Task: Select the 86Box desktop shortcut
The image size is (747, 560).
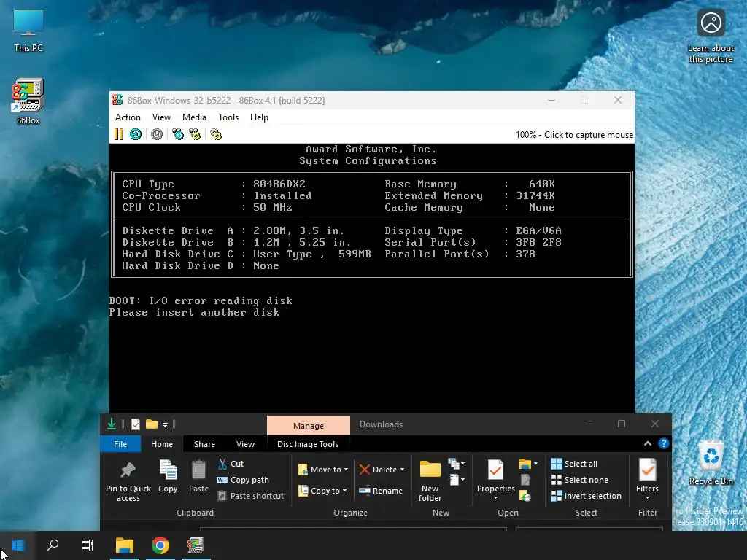Action: coord(28,101)
